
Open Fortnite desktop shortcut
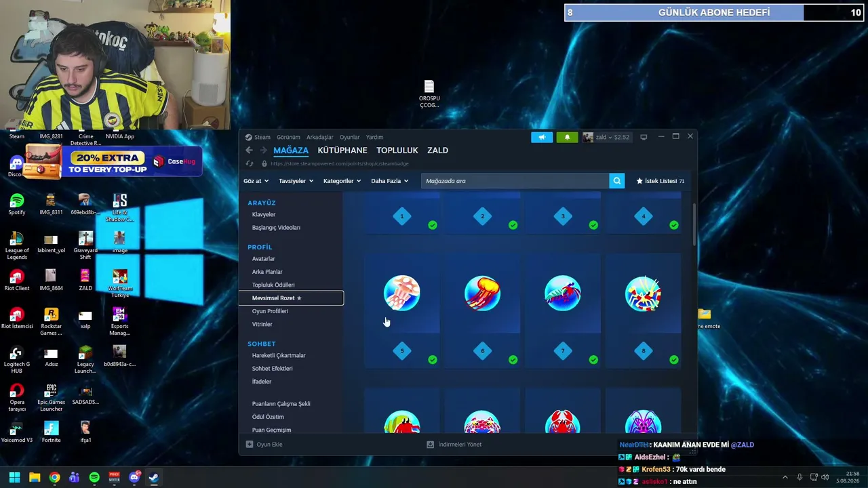click(x=51, y=432)
